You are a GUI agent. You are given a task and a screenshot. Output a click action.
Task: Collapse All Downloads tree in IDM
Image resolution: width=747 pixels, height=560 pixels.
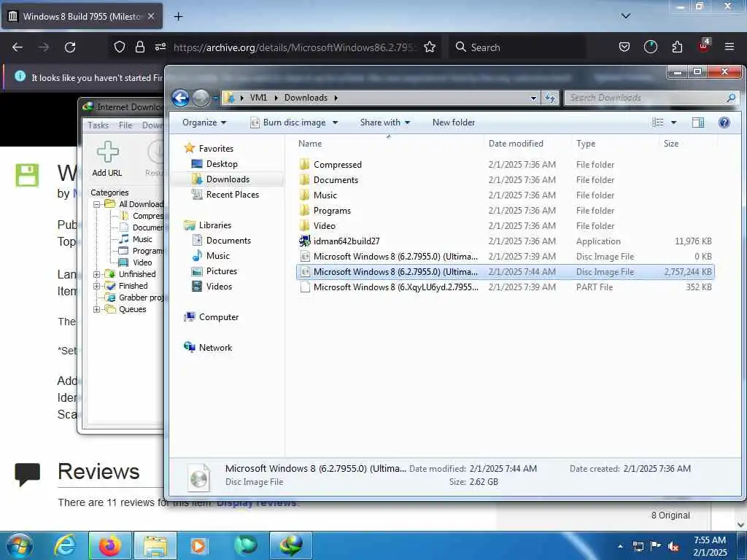pyautogui.click(x=97, y=204)
